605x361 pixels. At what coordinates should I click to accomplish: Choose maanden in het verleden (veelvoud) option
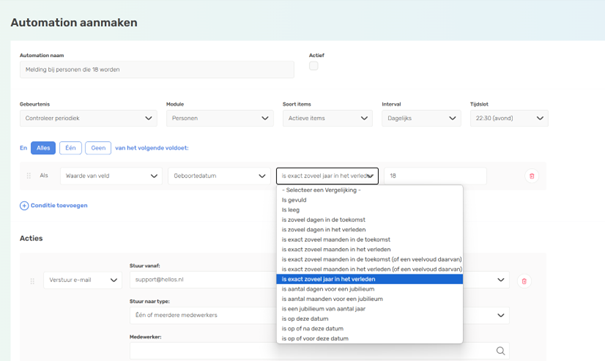[370, 269]
